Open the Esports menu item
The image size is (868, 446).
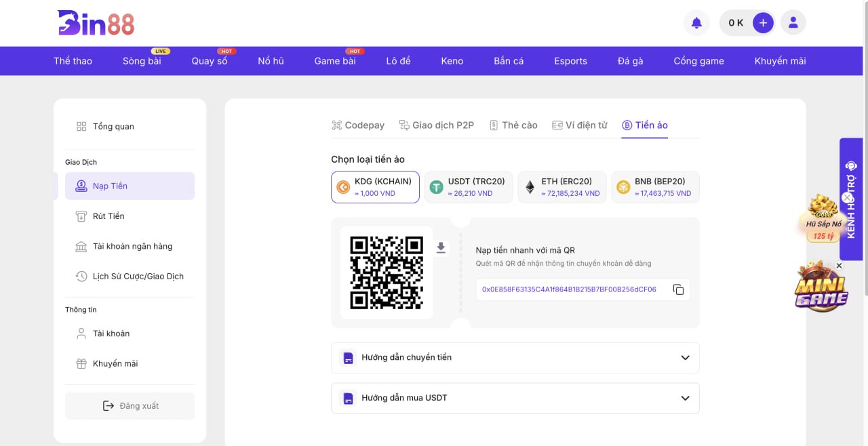[x=570, y=61]
